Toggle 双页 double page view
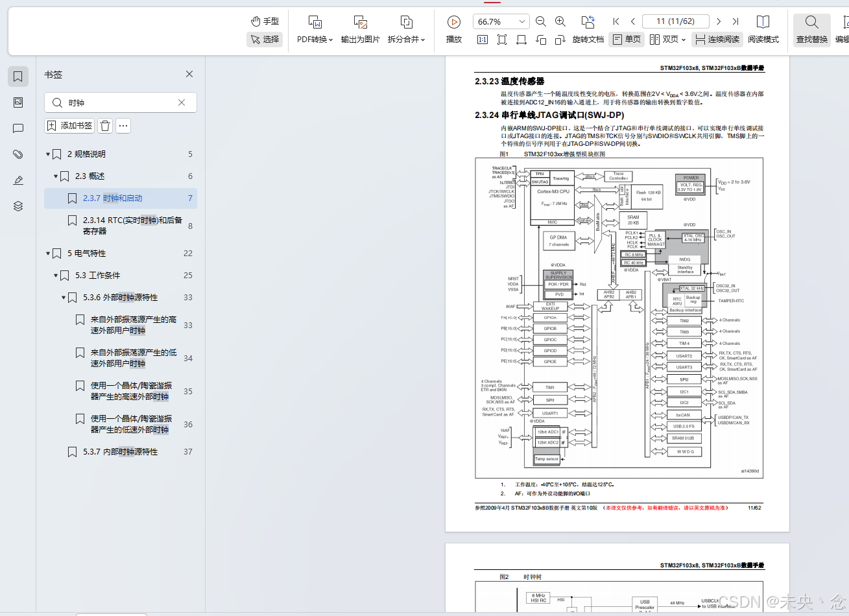The width and height of the screenshot is (849, 616). click(x=664, y=40)
